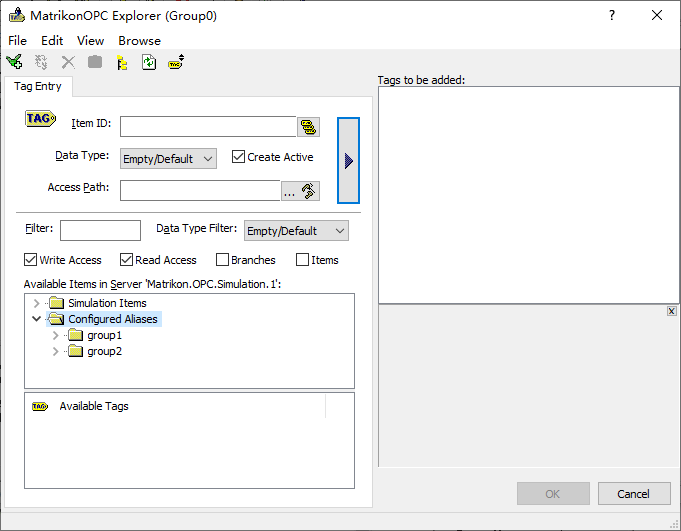Screen dimensions: 681x531
Task: Click the tag studio icon beside Item ID
Action: (308, 127)
